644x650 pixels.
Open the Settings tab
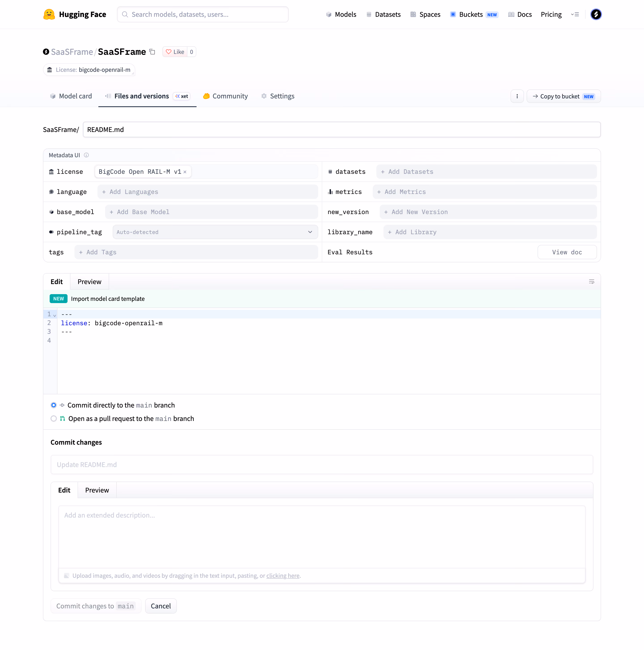pyautogui.click(x=278, y=96)
